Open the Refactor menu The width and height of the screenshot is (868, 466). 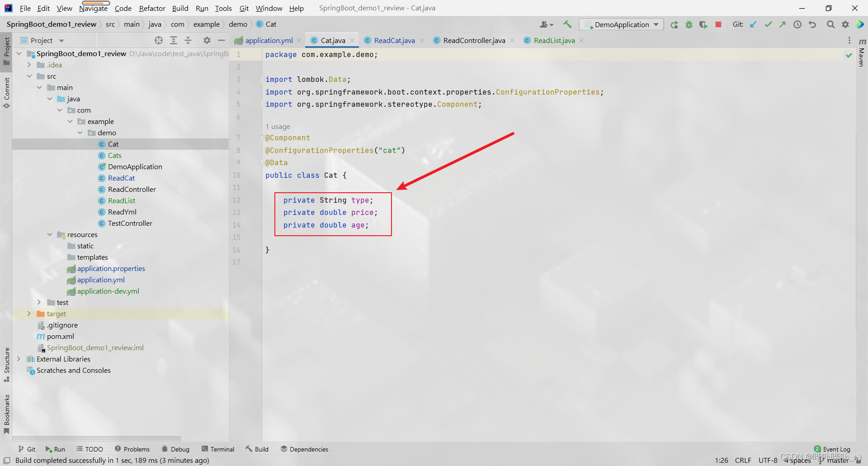[152, 8]
